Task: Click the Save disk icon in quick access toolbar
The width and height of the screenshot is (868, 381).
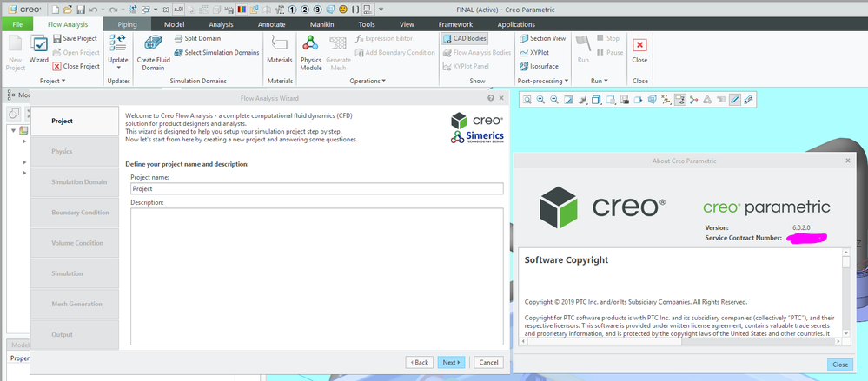Action: [81, 10]
